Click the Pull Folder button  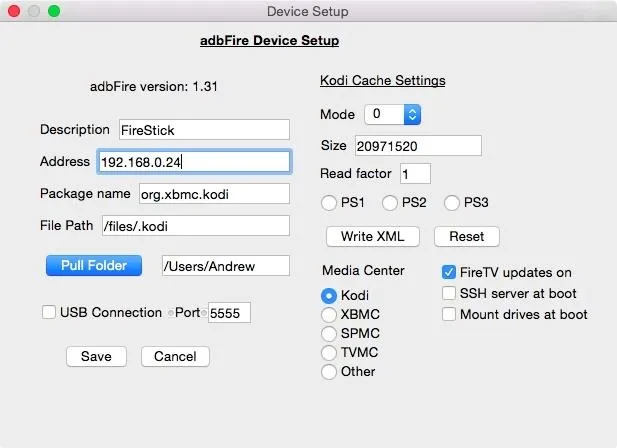(94, 265)
